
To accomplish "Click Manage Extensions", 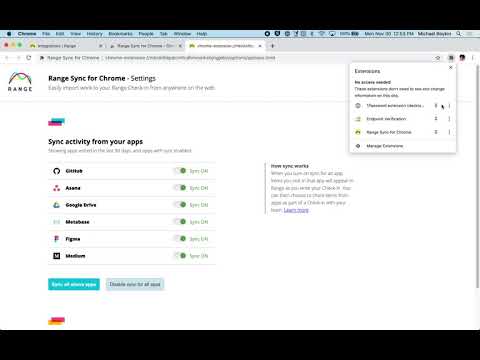I will click(385, 146).
